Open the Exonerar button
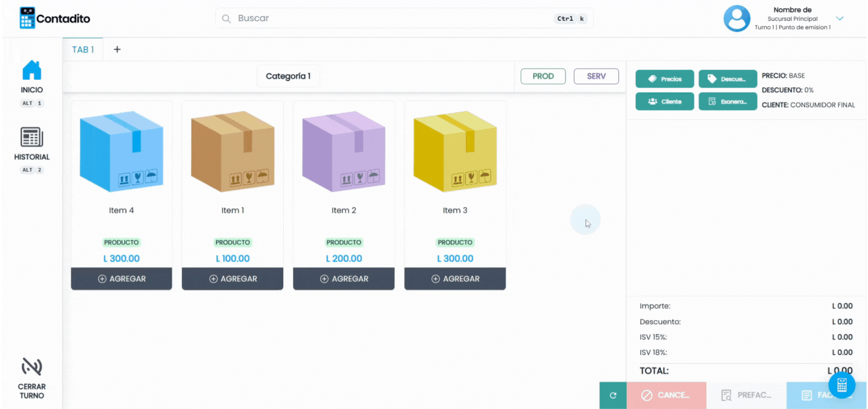The height and width of the screenshot is (409, 868). tap(728, 101)
